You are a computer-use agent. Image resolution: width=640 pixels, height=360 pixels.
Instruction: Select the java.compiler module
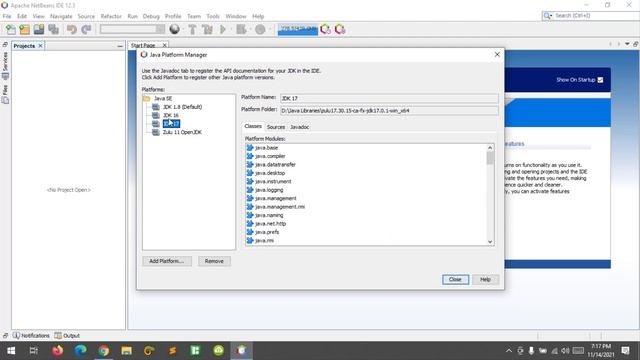point(270,156)
